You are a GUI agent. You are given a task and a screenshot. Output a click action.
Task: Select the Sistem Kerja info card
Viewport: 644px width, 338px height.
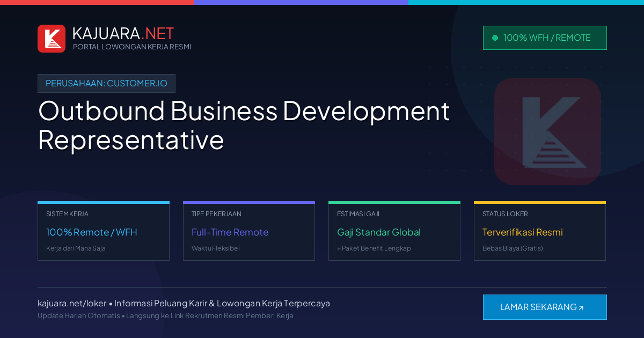[x=104, y=231]
